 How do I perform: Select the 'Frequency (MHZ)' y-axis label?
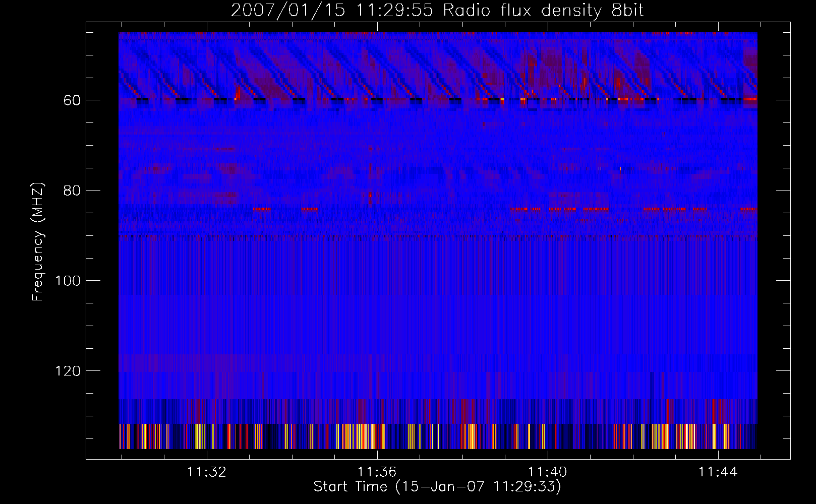[38, 242]
